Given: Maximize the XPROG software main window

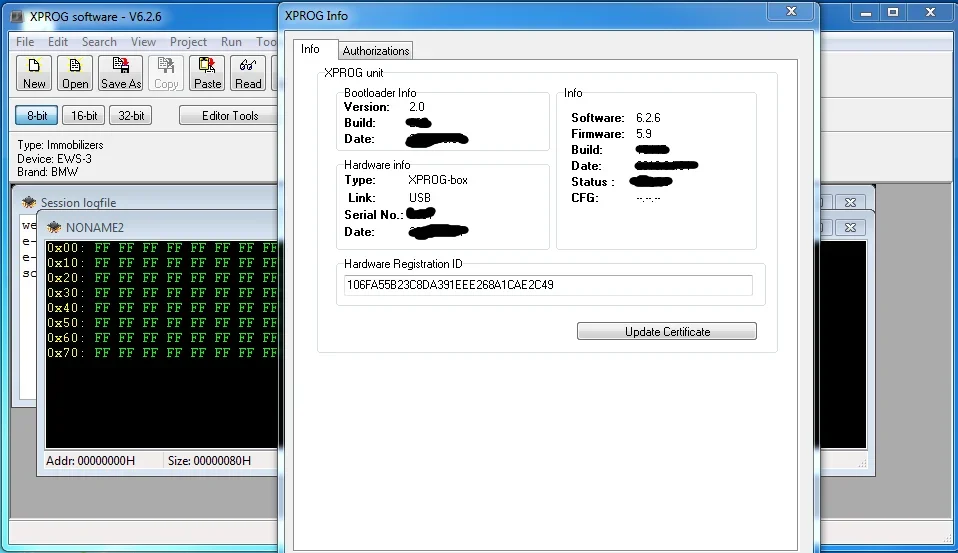Looking at the screenshot, I should 893,12.
